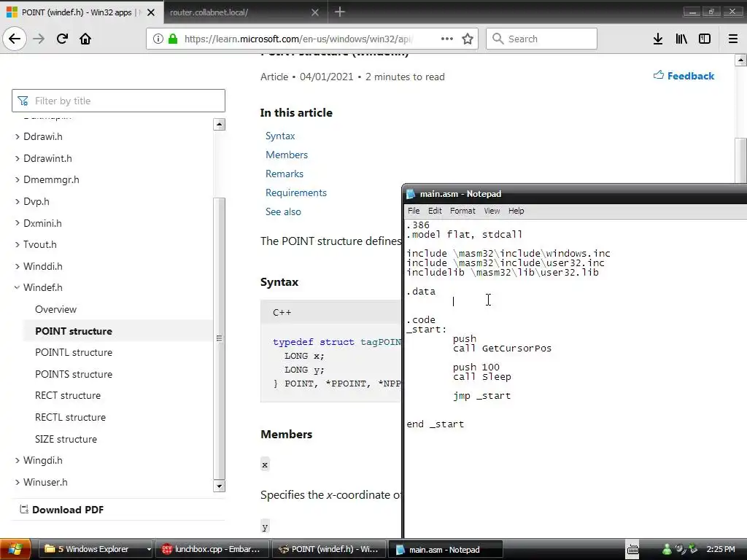This screenshot has height=560, width=747.
Task: Open the Overview item under Windef.h
Action: (x=55, y=309)
